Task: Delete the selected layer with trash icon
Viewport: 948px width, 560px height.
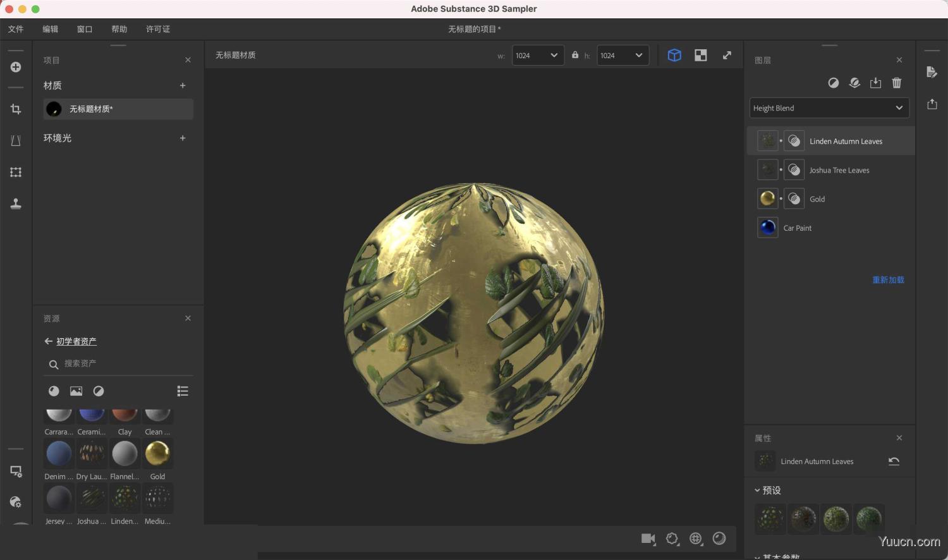Action: click(x=897, y=83)
